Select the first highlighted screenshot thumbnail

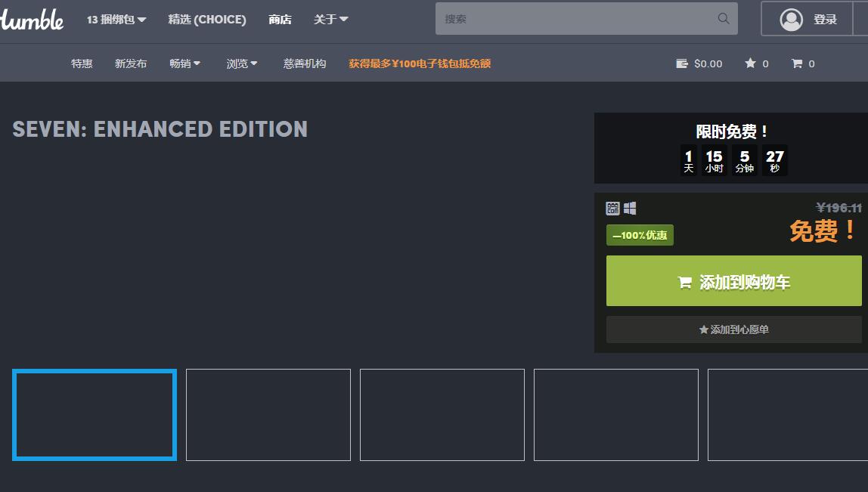tap(95, 415)
